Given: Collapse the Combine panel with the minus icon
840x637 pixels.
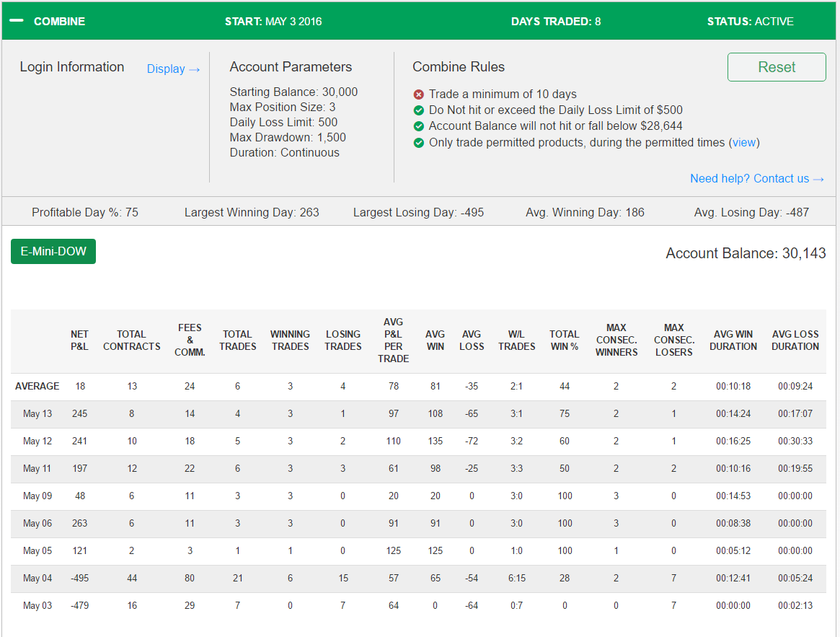Looking at the screenshot, I should point(17,21).
